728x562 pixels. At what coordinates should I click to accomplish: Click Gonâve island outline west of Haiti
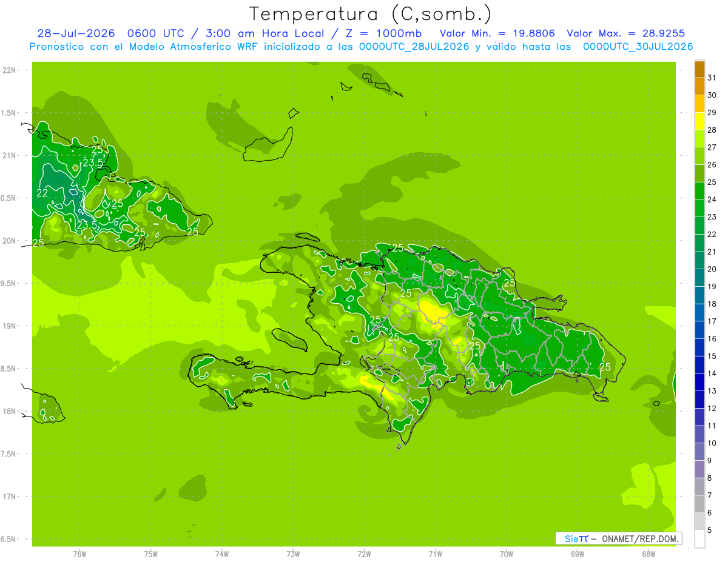289,340
